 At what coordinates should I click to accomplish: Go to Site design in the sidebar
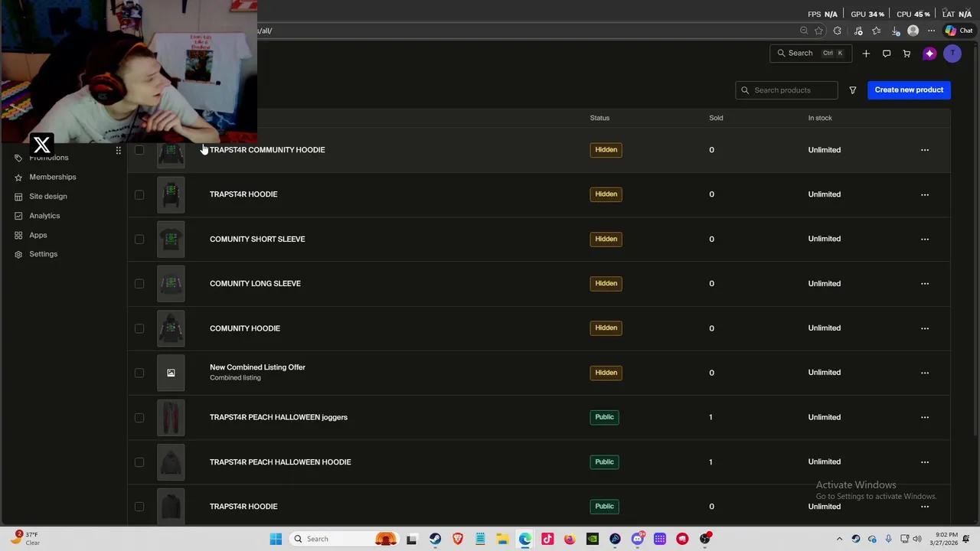click(48, 197)
